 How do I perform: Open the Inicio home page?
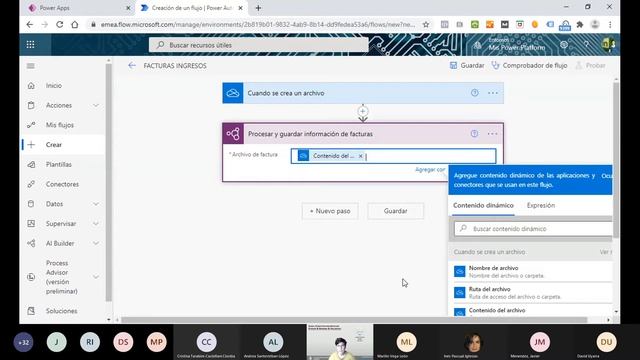click(x=53, y=86)
